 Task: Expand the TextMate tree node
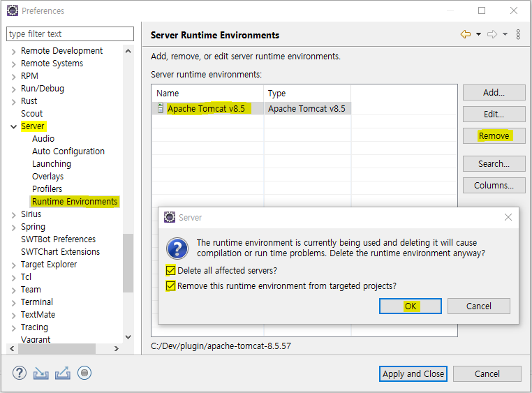coord(13,316)
